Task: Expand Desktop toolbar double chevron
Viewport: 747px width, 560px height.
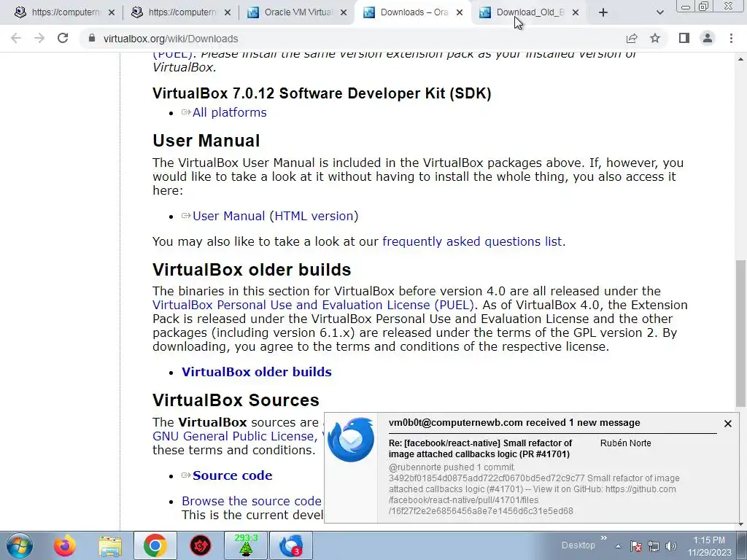Action: pos(603,538)
